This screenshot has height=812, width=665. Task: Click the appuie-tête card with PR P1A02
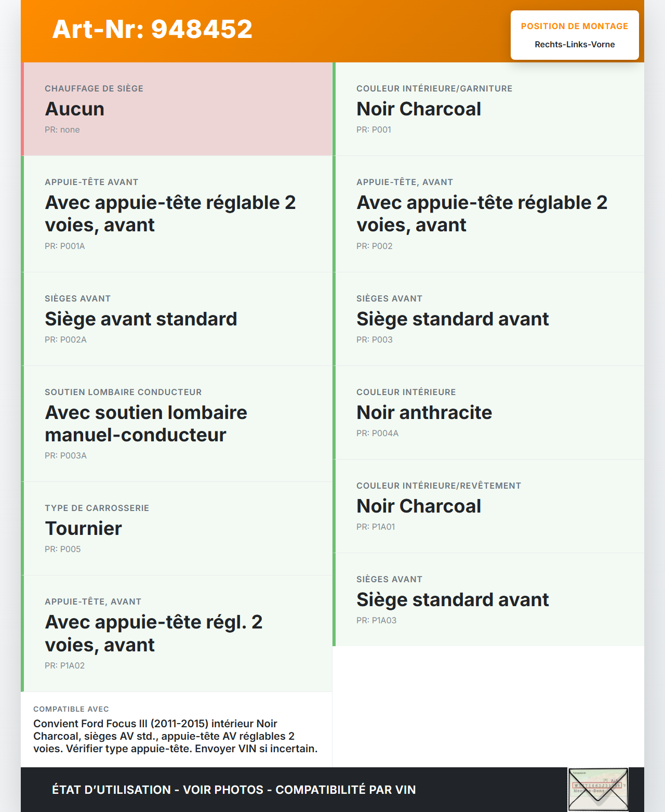177,633
